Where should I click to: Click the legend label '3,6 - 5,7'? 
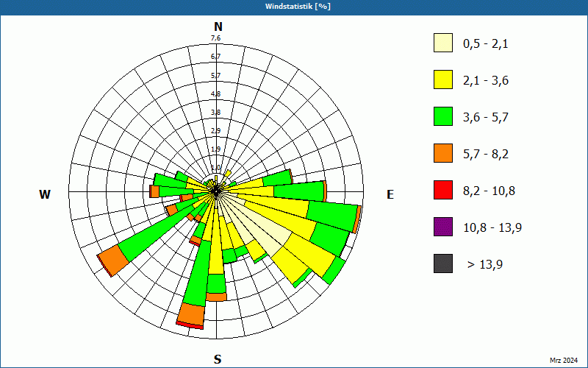486,118
